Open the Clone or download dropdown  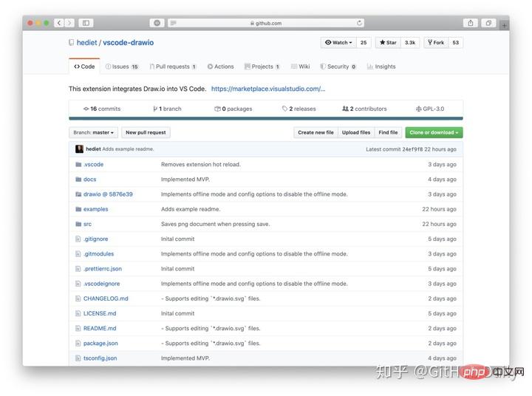point(434,132)
